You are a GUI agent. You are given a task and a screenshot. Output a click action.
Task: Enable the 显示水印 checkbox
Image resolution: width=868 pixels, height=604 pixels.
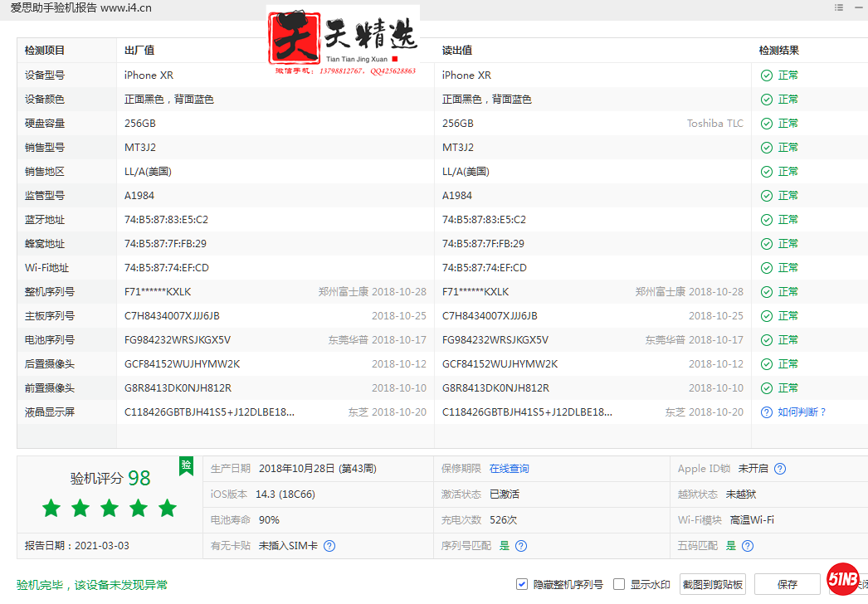pos(619,584)
